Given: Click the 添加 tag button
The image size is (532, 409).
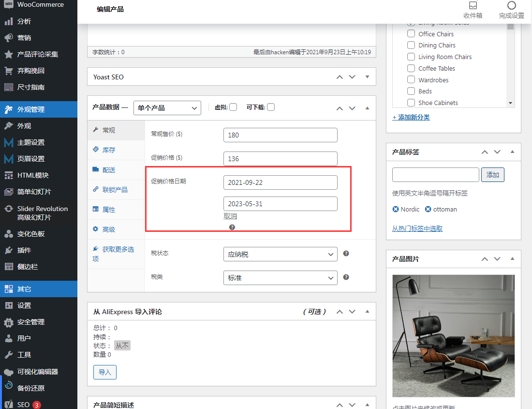Looking at the screenshot, I should [x=493, y=175].
